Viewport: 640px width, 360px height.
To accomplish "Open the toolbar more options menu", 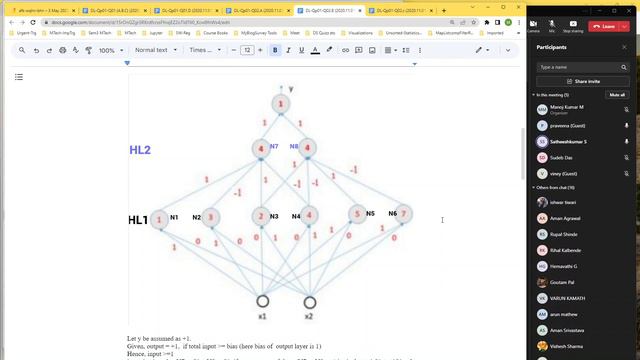I will click(420, 50).
